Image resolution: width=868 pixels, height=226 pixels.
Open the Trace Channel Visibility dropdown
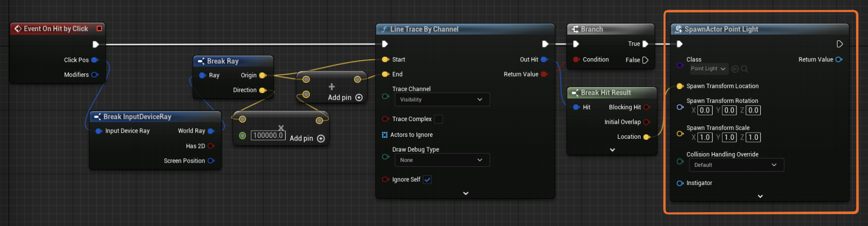click(x=442, y=100)
